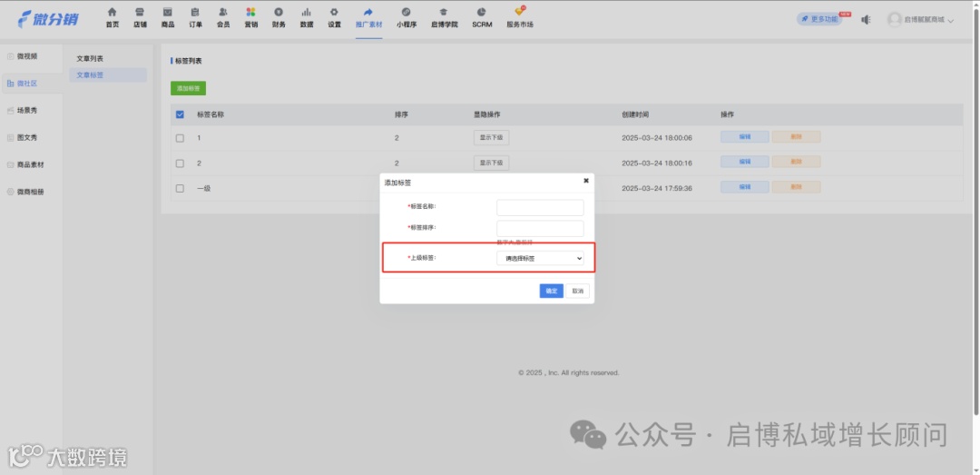The height and width of the screenshot is (475, 980).
Task: Click the green 添加标签 button
Action: click(188, 89)
